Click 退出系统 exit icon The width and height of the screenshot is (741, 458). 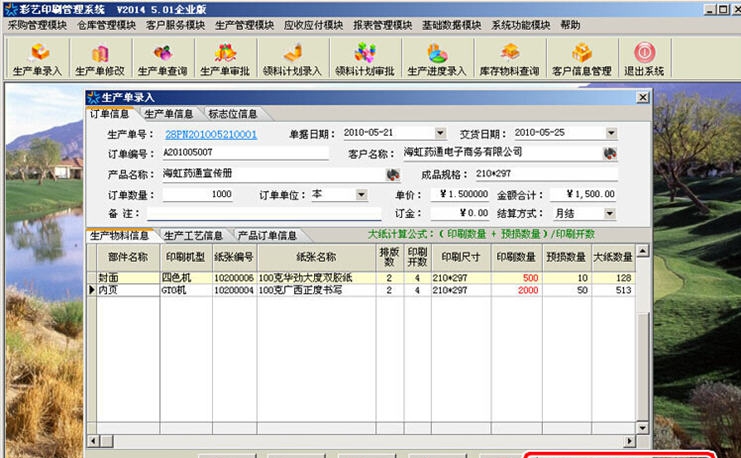[644, 59]
